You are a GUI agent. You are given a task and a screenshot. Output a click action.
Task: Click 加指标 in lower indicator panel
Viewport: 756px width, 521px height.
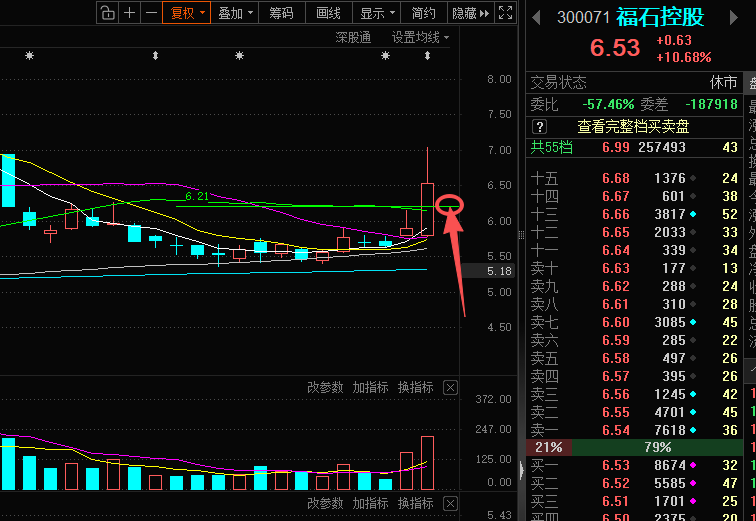click(370, 504)
